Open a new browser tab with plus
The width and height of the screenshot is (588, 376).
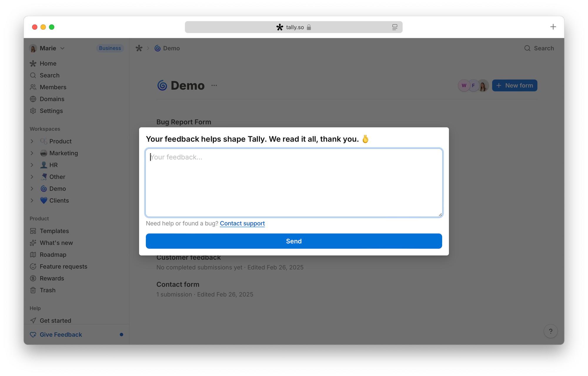(553, 27)
